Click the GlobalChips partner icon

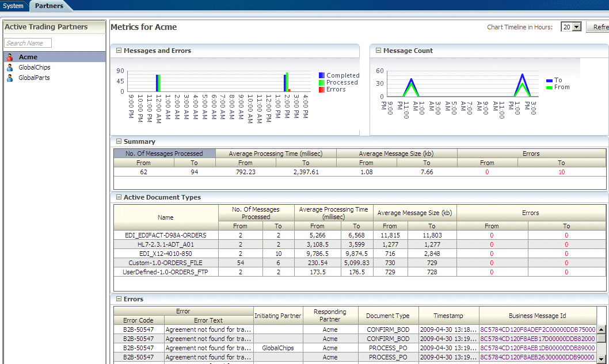pyautogui.click(x=10, y=67)
